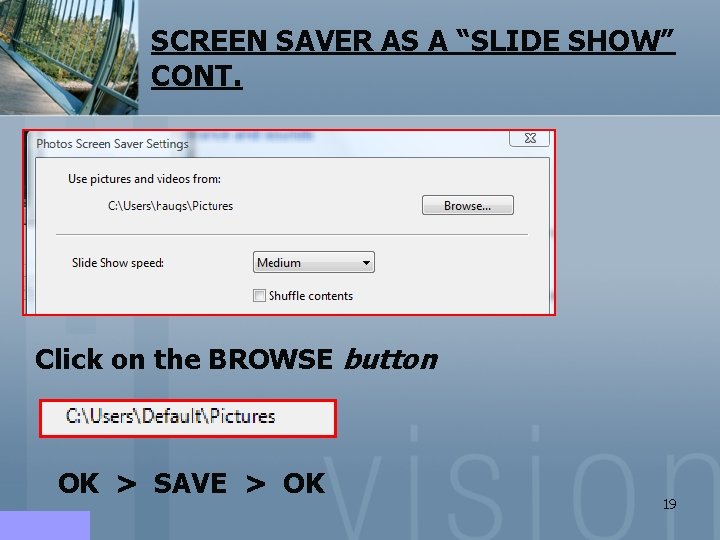Click the Browse... button
This screenshot has height=540, width=720.
coord(467,205)
